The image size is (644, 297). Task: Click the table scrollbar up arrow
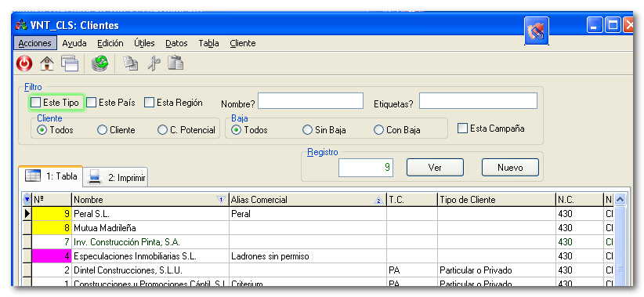620,200
